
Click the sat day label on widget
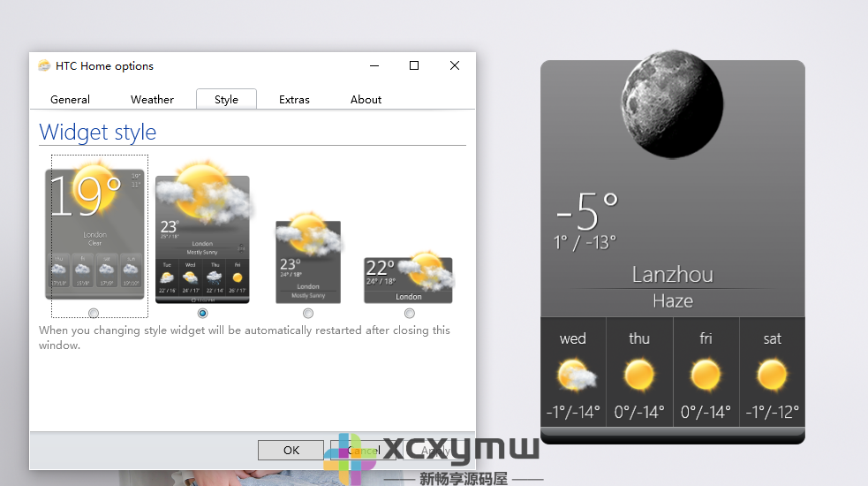click(773, 338)
